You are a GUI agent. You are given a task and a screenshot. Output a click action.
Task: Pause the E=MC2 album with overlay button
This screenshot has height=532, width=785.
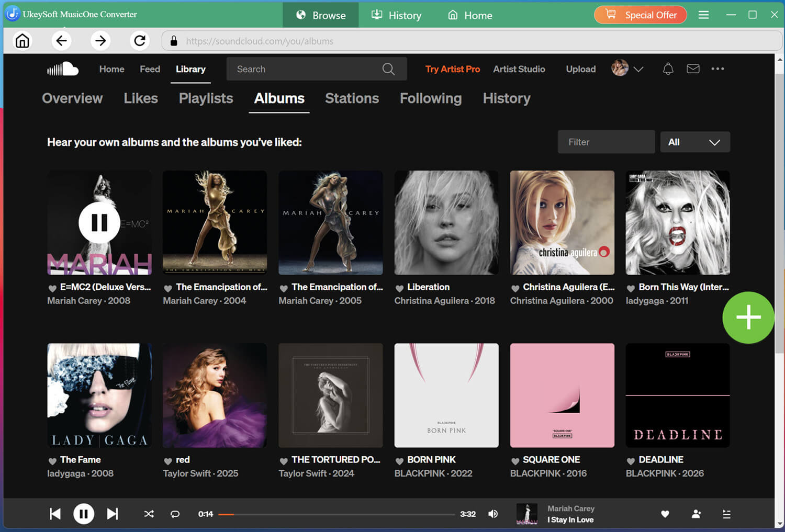[x=99, y=222]
